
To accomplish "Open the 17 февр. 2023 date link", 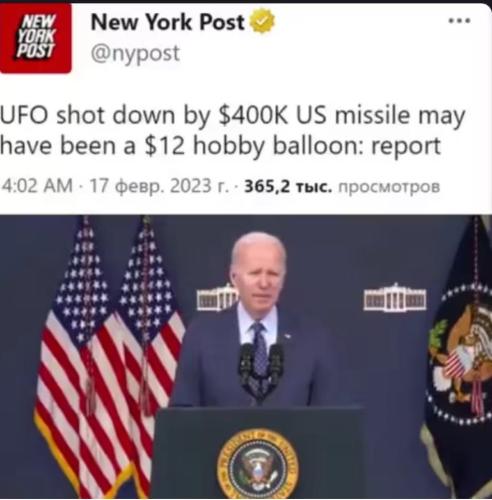I will (x=159, y=186).
